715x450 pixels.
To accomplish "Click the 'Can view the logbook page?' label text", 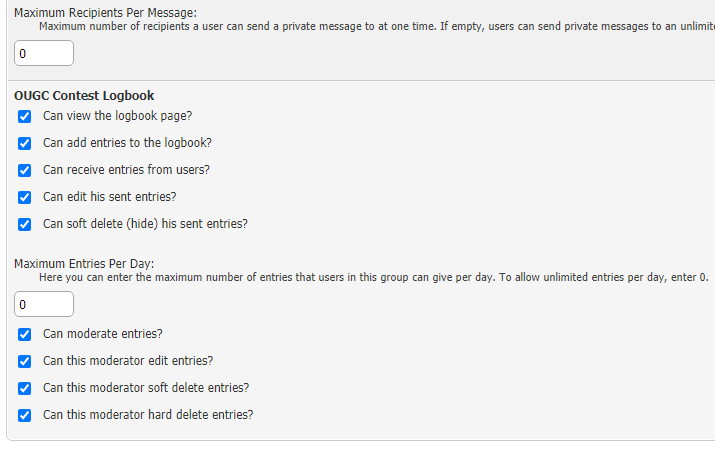I will click(117, 116).
